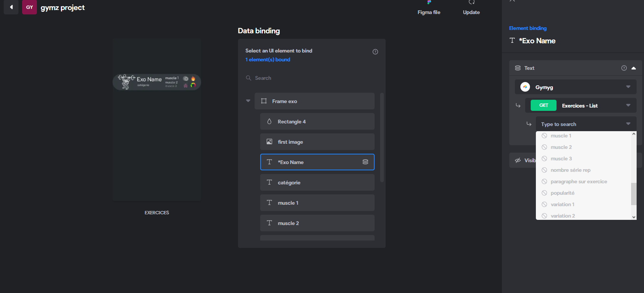Click the Frame exo frame icon
The height and width of the screenshot is (293, 644).
(264, 101)
